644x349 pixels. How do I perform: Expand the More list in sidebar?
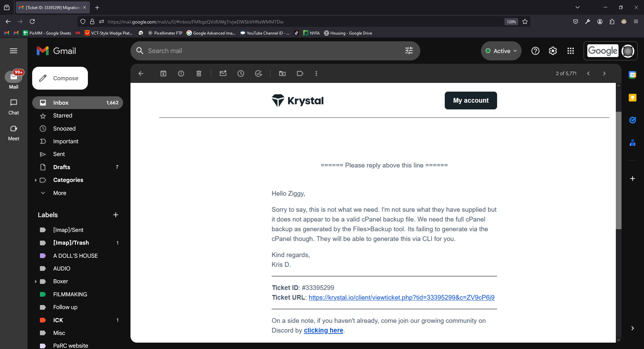tap(78, 193)
